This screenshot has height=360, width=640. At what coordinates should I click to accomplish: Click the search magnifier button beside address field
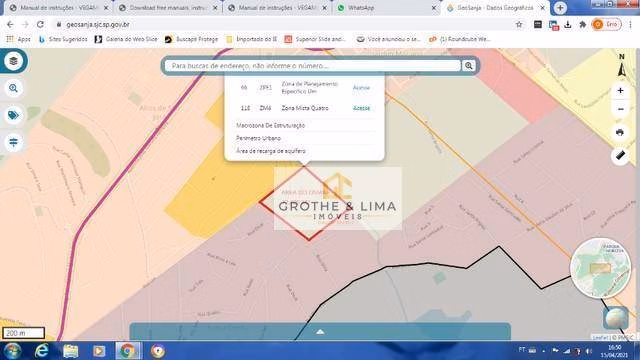point(469,66)
